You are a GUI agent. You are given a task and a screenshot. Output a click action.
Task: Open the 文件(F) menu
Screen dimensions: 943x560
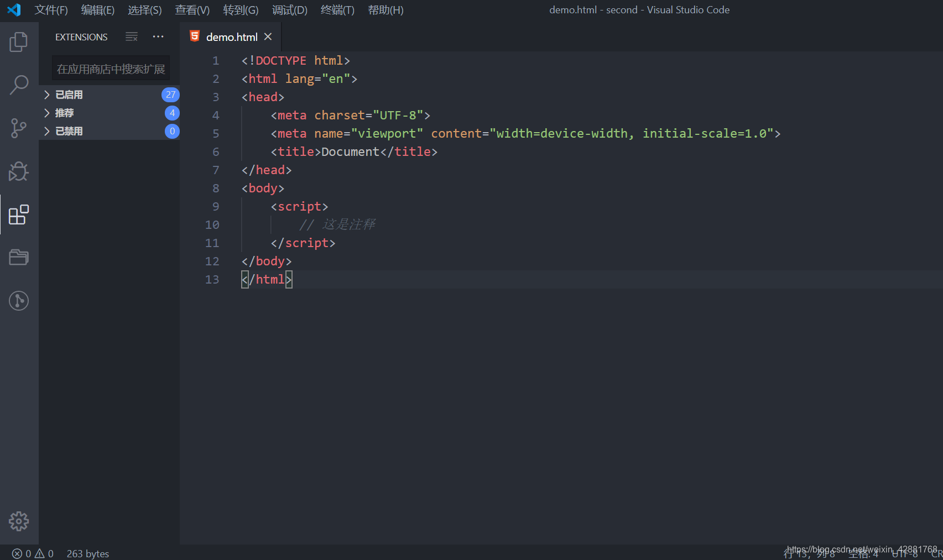click(x=51, y=10)
